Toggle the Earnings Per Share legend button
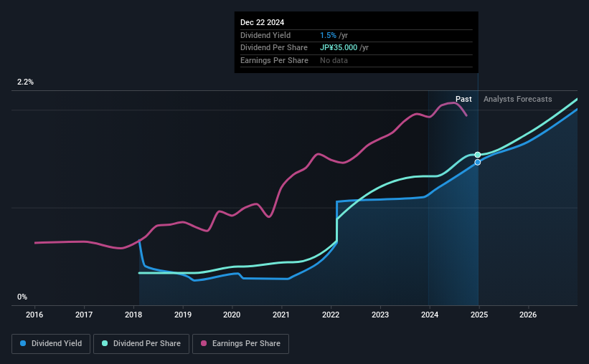 (x=240, y=344)
